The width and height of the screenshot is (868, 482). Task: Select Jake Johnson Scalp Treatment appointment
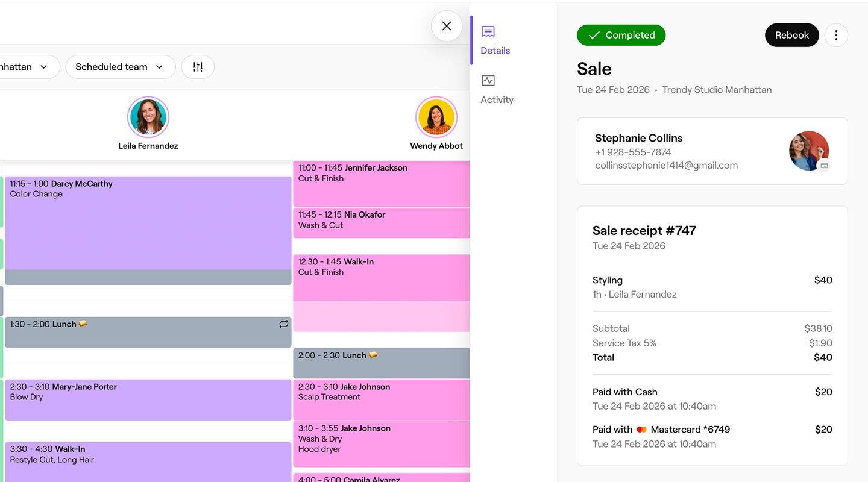381,399
